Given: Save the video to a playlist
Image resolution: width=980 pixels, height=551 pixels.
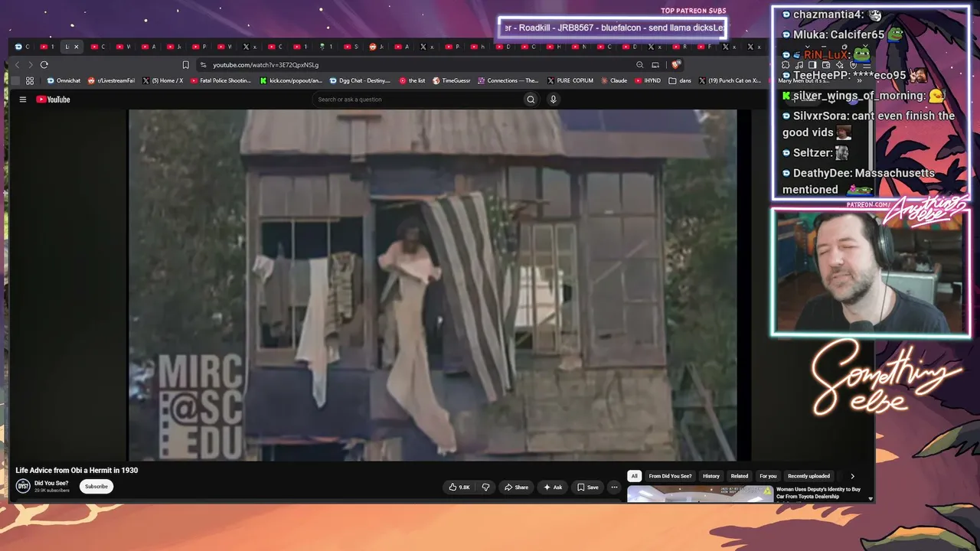Looking at the screenshot, I should pos(588,487).
